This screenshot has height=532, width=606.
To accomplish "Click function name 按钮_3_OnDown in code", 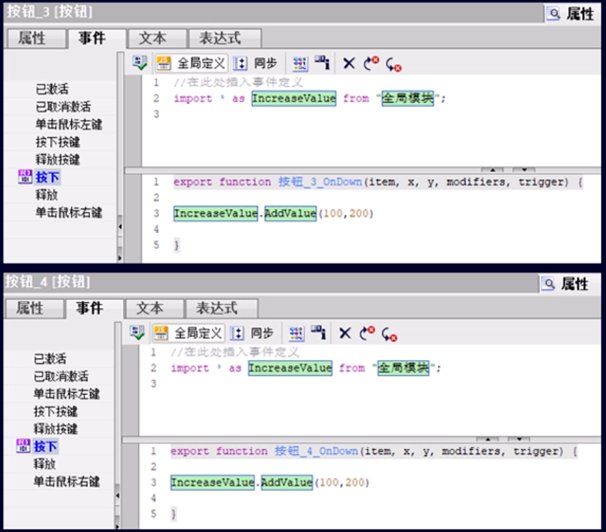I will pos(320,182).
